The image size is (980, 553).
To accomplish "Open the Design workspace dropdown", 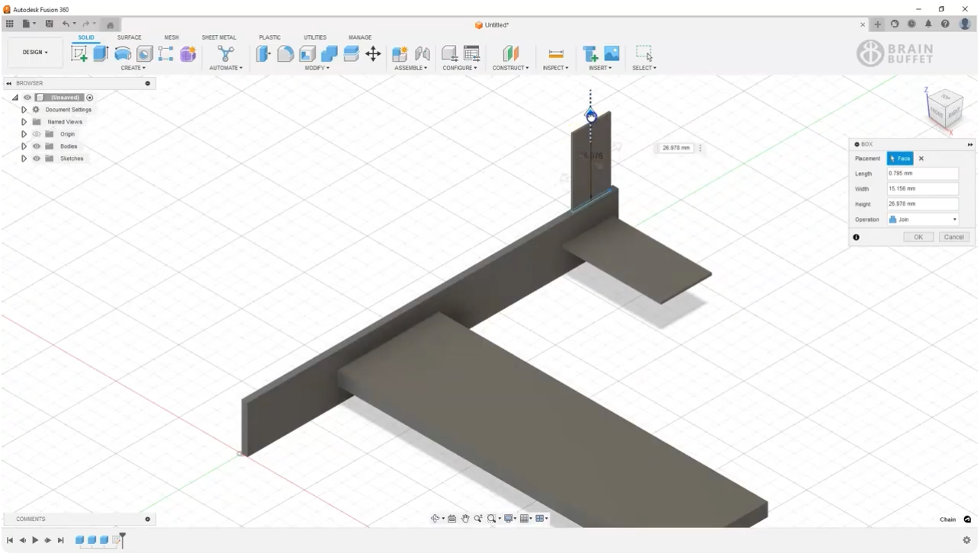I will 35,53.
